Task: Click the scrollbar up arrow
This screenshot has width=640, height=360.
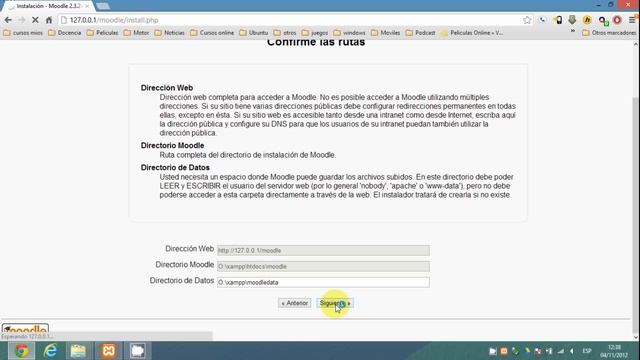Action: click(636, 43)
